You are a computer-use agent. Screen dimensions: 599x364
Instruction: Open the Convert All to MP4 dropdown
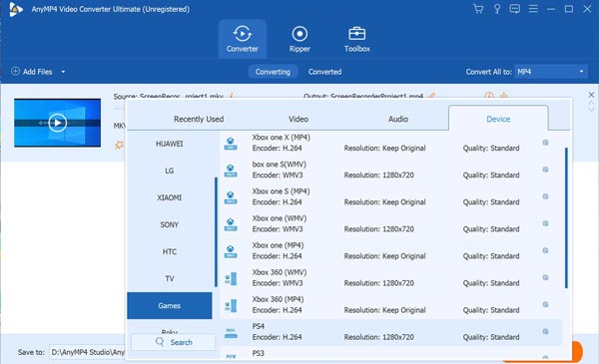coord(551,72)
